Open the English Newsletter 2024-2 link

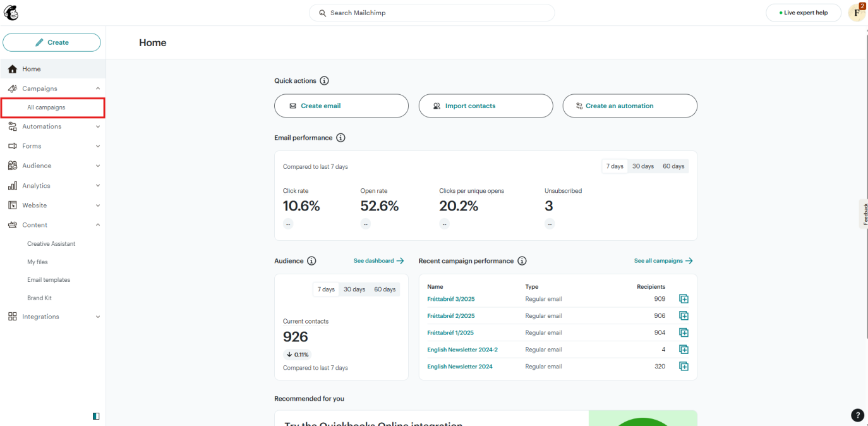pos(462,350)
